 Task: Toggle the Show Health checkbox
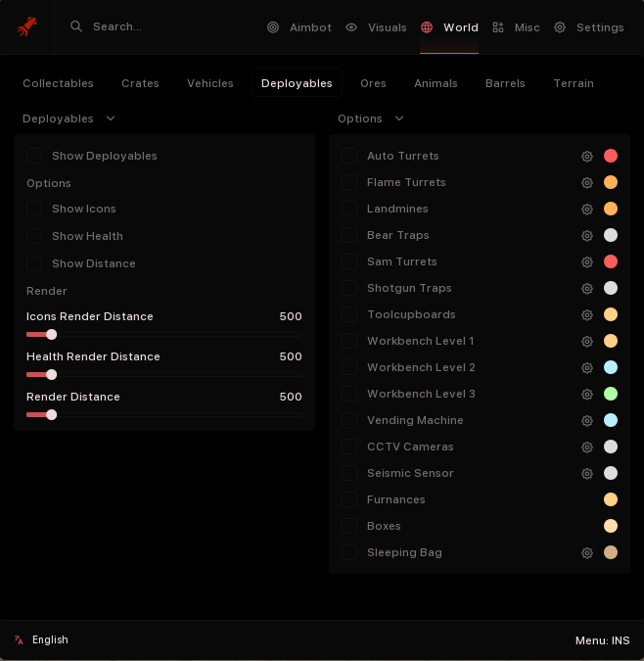34,236
